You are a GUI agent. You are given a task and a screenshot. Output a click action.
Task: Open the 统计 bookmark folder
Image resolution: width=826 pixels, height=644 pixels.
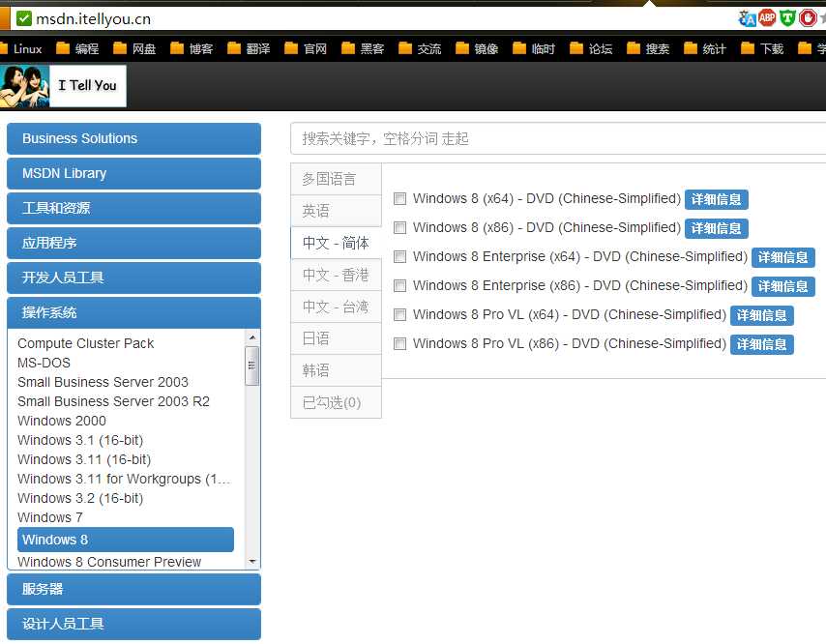point(704,49)
